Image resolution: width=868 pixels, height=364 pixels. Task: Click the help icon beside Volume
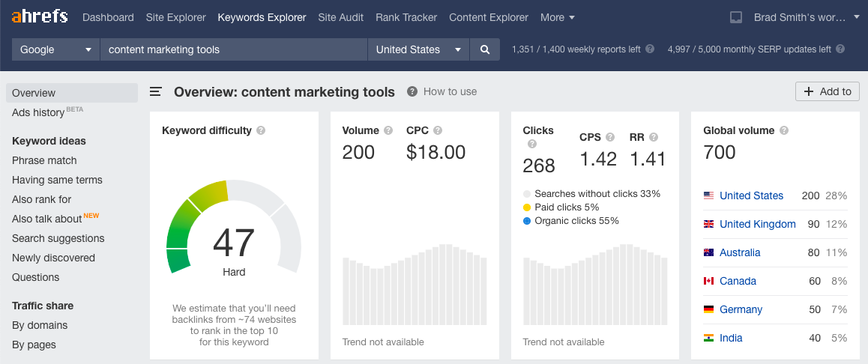pyautogui.click(x=388, y=130)
